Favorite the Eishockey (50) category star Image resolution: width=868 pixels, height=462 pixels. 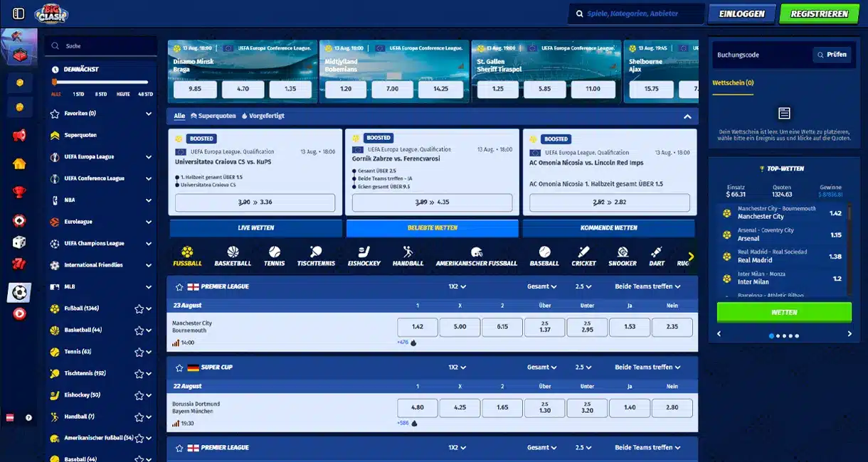(x=139, y=395)
